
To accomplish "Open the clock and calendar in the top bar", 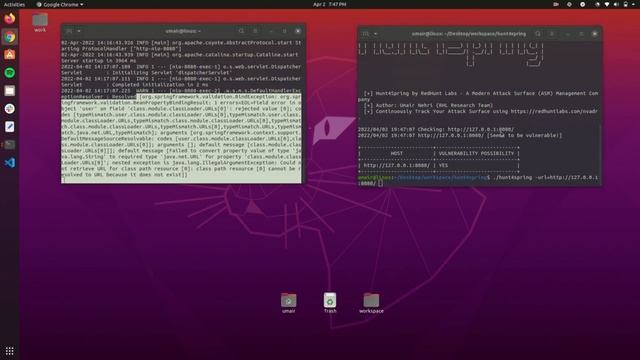I will point(329,4).
